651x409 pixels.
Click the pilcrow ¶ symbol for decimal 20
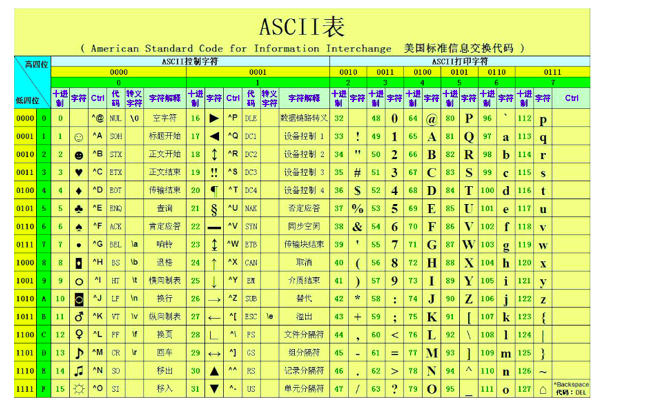point(214,191)
